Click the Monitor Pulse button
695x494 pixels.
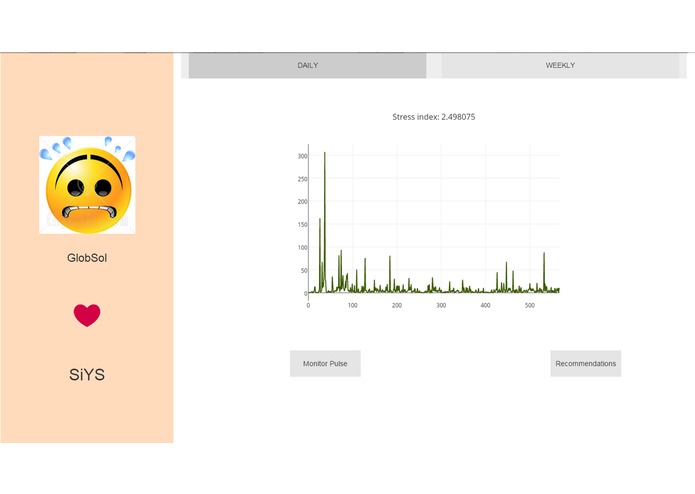pyautogui.click(x=325, y=364)
